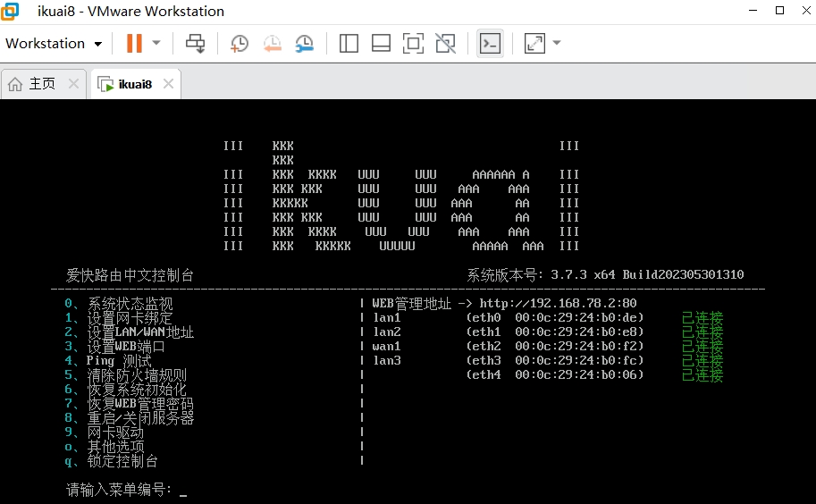Toggle Unity mode icon
Screen dimensions: 816x504
pos(445,43)
